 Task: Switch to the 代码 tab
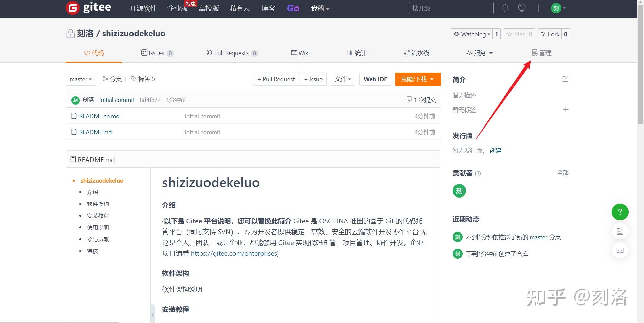94,53
